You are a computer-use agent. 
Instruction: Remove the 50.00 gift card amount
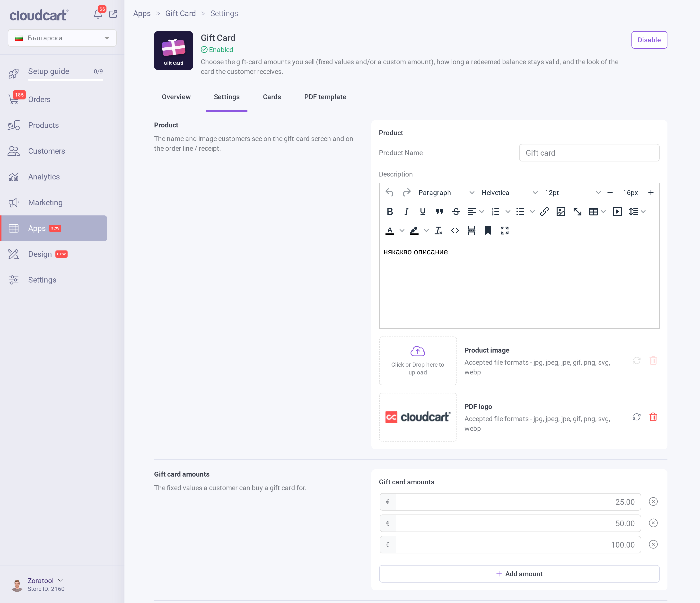653,523
